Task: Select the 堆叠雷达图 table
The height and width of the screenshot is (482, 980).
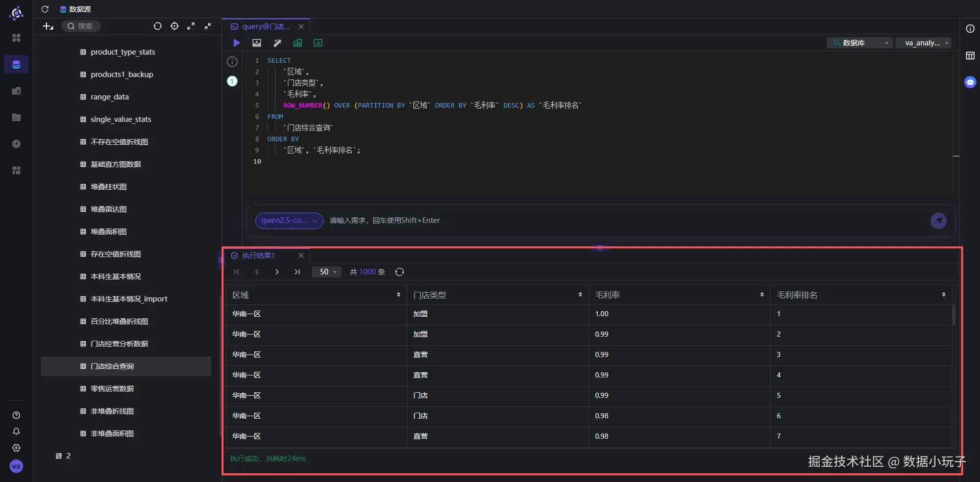Action: [x=109, y=209]
